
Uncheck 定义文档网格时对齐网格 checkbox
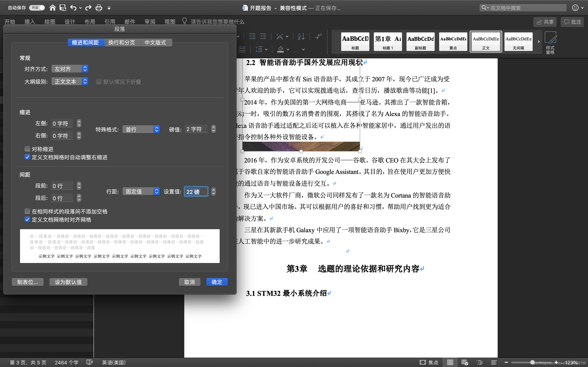(27, 220)
